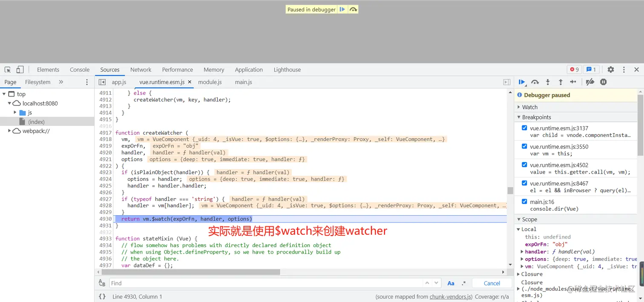This screenshot has width=644, height=302.
Task: Activate the inspect element picker
Action: [8, 70]
